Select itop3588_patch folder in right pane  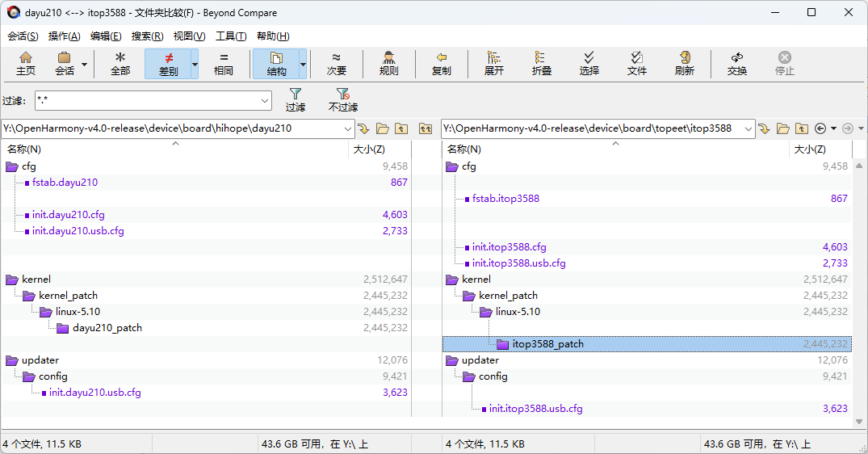tap(547, 344)
